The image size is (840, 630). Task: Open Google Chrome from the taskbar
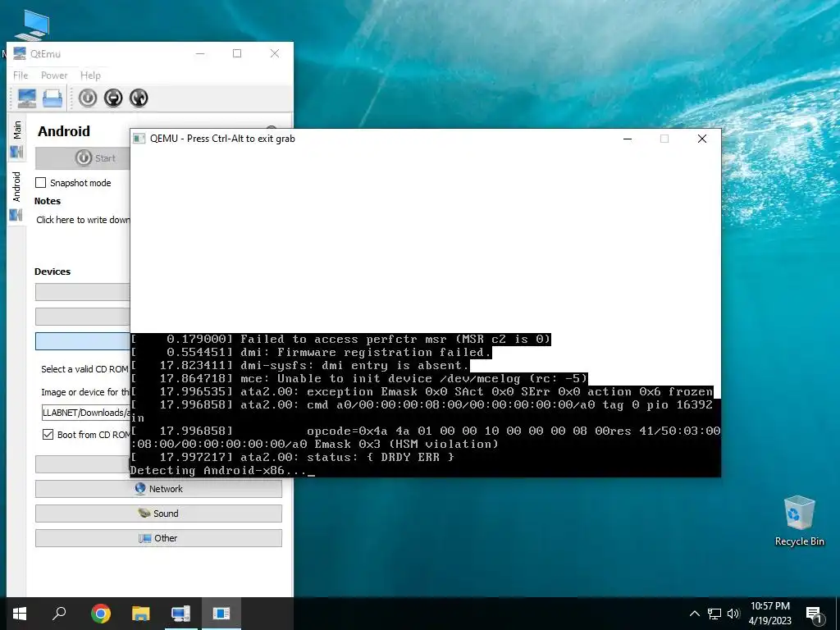coord(100,614)
